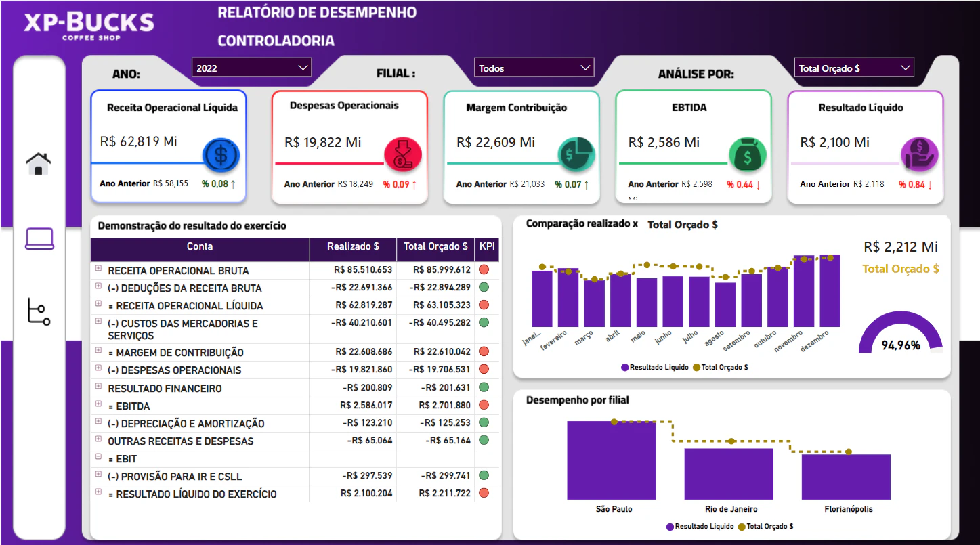Click the pie chart icon on Margem Contribuição
Viewport: 980px width, 545px height.
coord(576,154)
